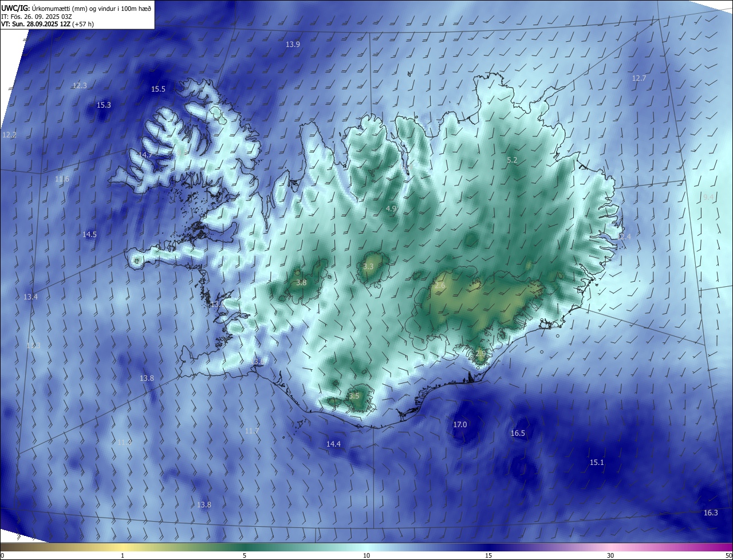This screenshot has height=560, width=733.
Task: Click the colorbar tick label 15
Action: click(x=488, y=555)
